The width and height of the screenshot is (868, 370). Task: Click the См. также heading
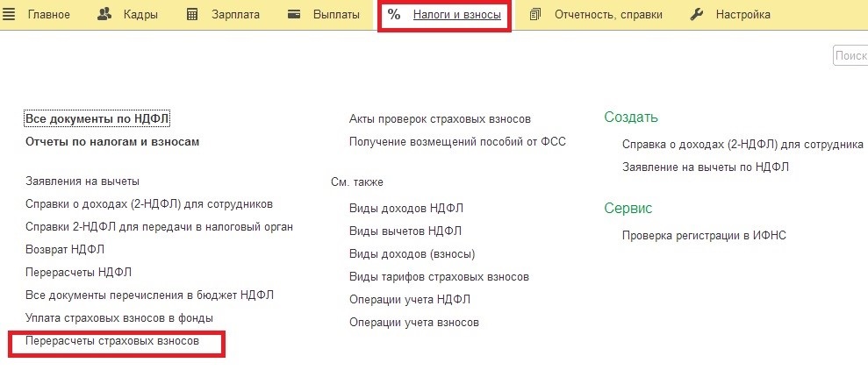point(357,182)
